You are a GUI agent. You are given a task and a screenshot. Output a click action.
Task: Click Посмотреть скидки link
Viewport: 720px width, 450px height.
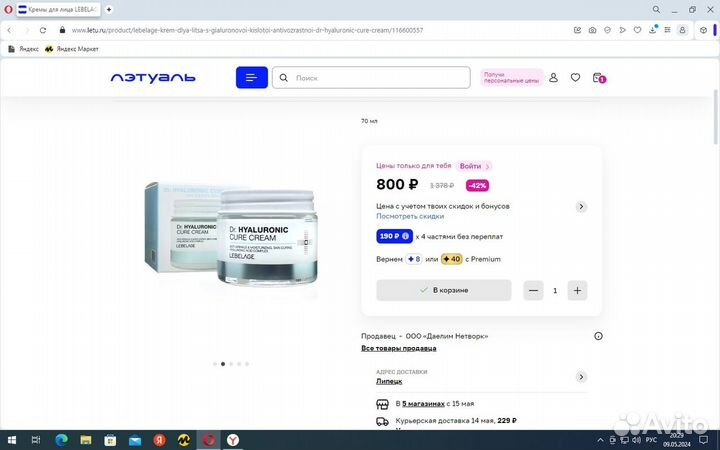(x=410, y=216)
